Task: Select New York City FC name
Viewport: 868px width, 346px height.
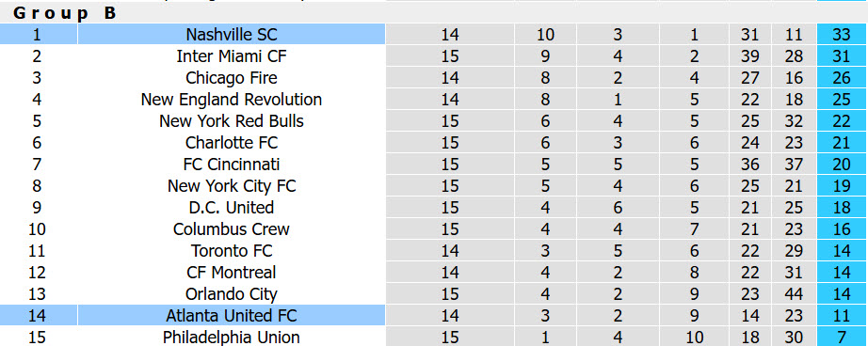Action: (x=232, y=185)
